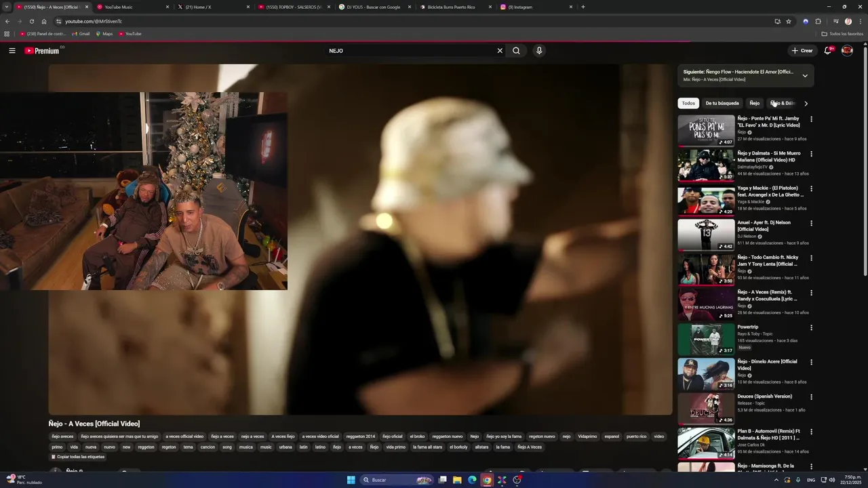
Task: Open options for El Pistolon video
Action: pos(811,188)
